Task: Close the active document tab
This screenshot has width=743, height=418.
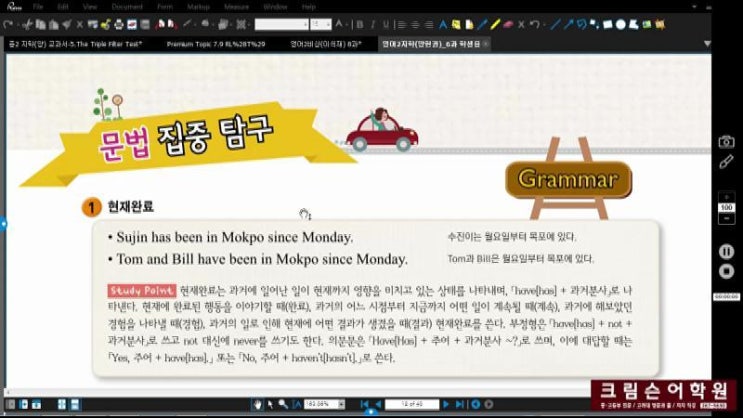Action: click(x=486, y=44)
